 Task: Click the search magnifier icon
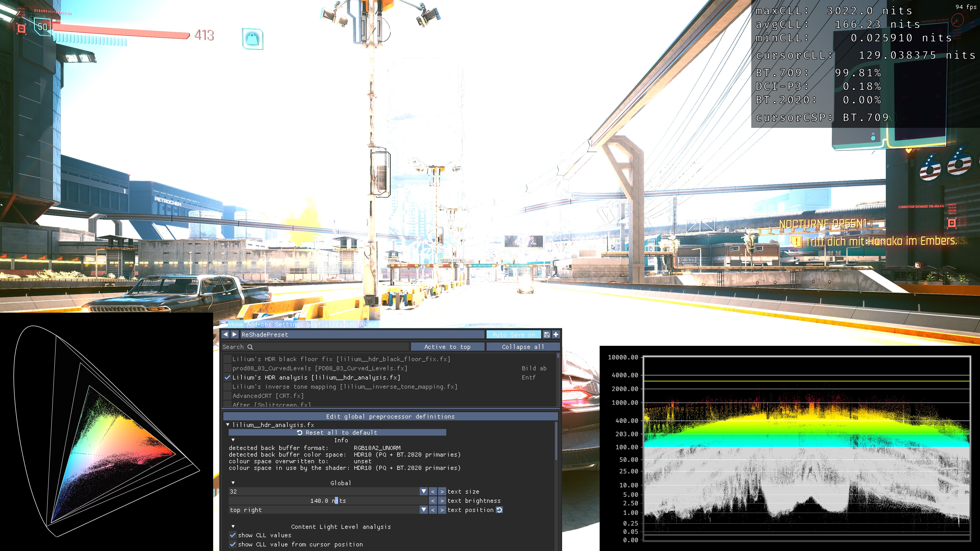(250, 347)
